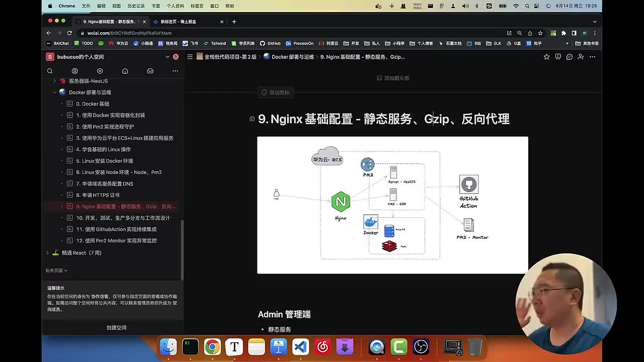Open the Tailwind bookmark
The height and width of the screenshot is (362, 644).
tap(214, 43)
